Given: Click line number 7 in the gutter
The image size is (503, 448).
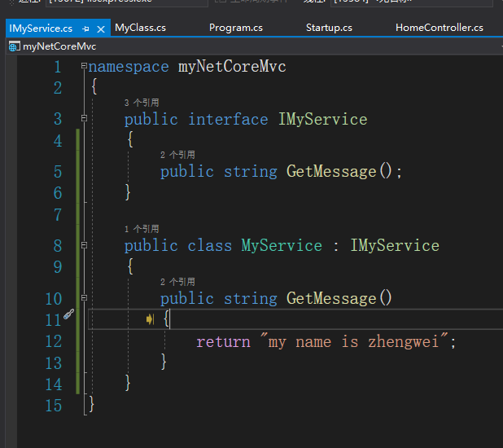Looking at the screenshot, I should tap(58, 215).
